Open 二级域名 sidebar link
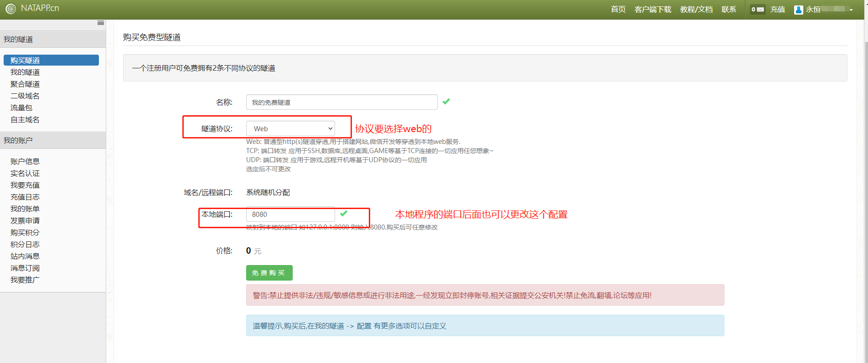The image size is (868, 363). click(25, 96)
